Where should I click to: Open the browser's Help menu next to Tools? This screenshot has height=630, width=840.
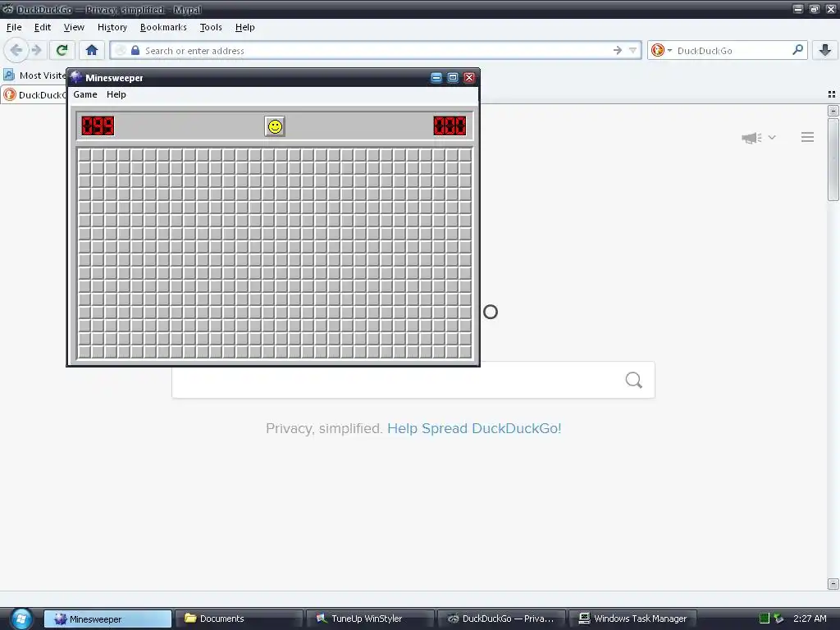(x=244, y=27)
